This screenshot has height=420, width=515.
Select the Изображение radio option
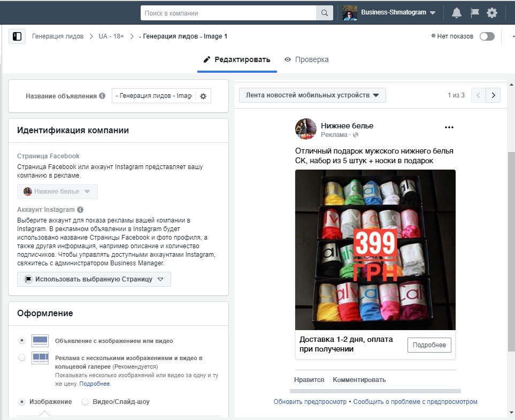coord(22,402)
